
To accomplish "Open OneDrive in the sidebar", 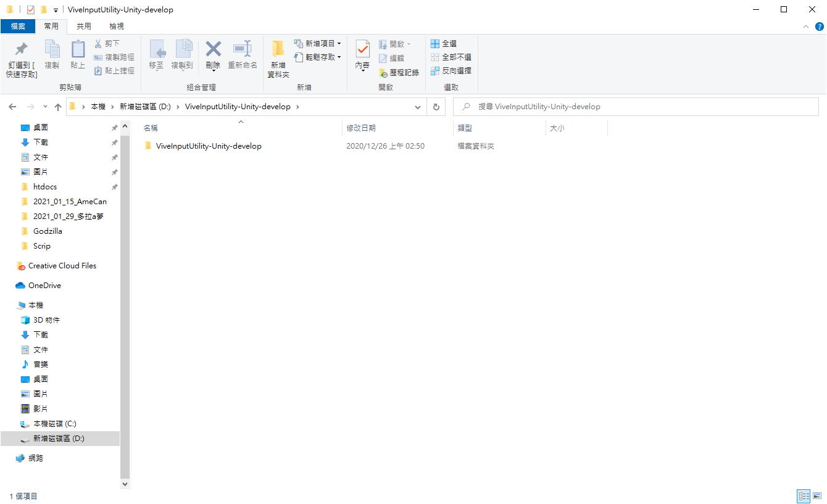I will point(44,286).
